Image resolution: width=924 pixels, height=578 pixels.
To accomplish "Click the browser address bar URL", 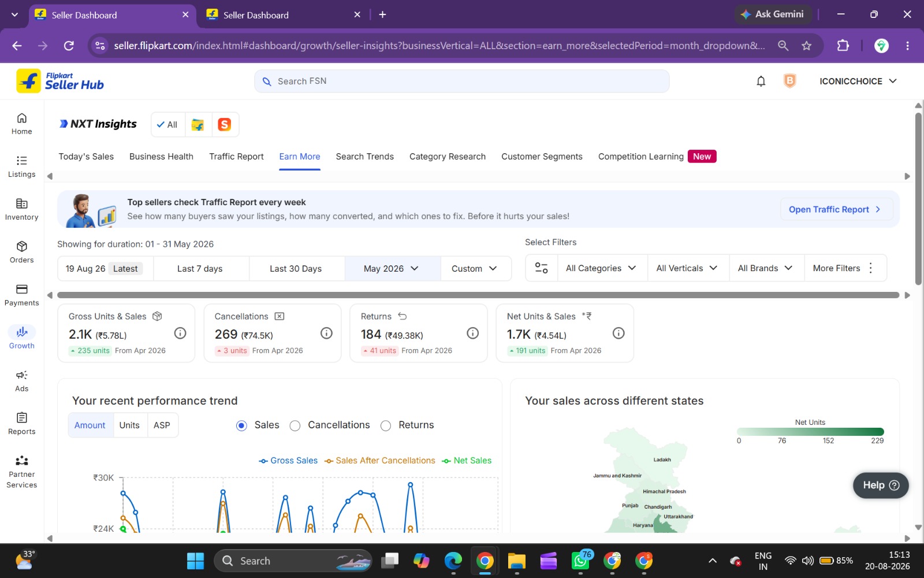I will (439, 46).
